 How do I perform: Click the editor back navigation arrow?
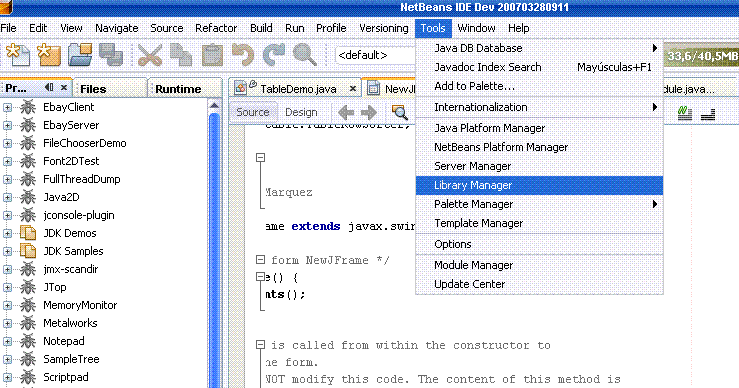[346, 112]
